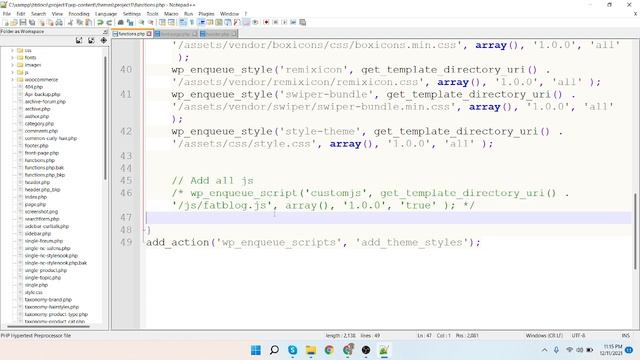Close the Folder as Workspace panel
This screenshot has height=360, width=640.
[106, 31]
